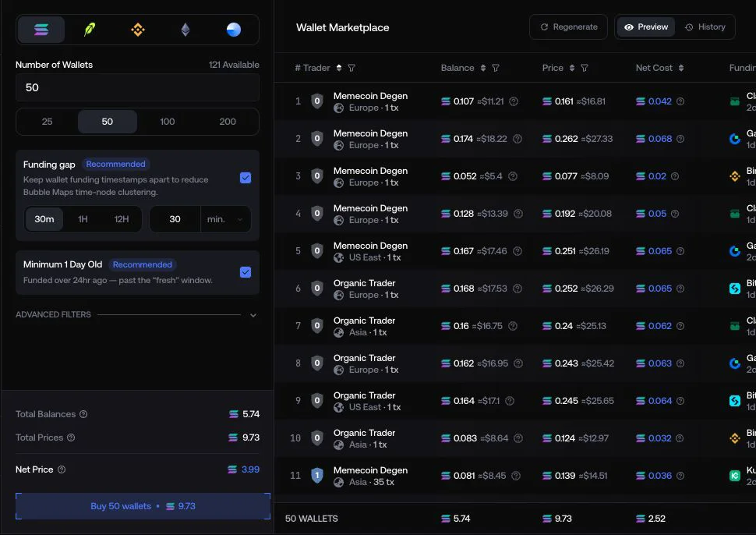Screen dimensions: 756x535
Task: Click the Buy 50 wallets button
Action: 143,506
